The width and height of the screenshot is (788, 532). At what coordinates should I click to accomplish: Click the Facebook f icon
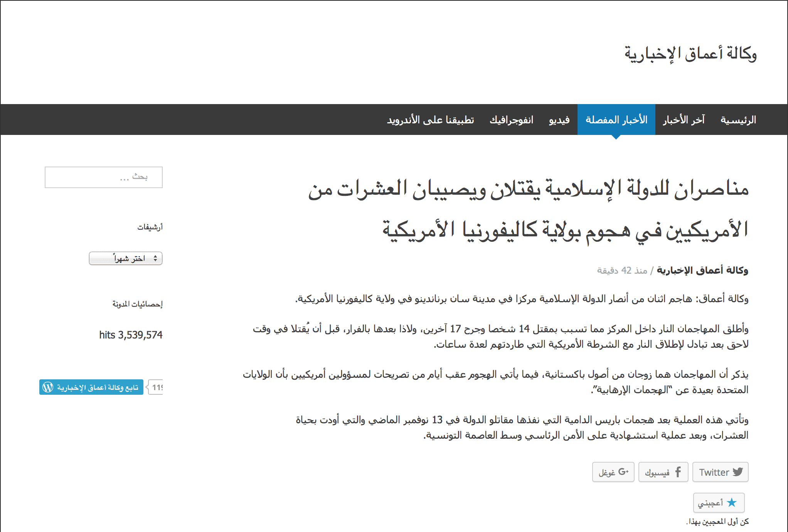678,472
